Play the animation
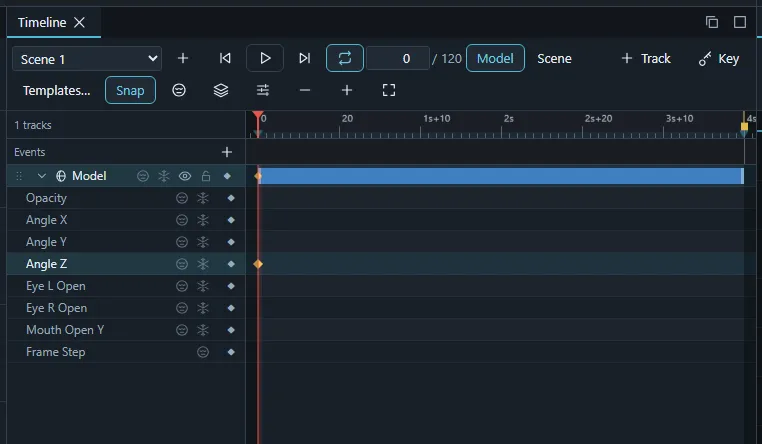The height and width of the screenshot is (444, 762). pos(265,58)
